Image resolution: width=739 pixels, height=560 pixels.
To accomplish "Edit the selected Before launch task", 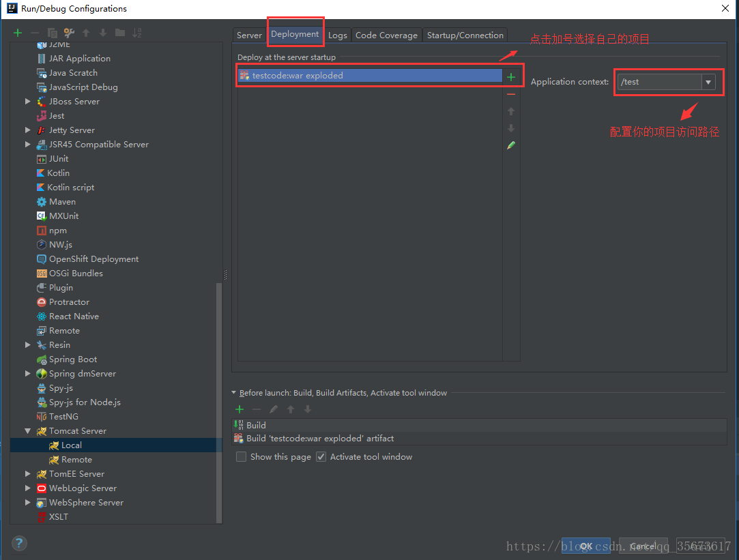I will (x=274, y=409).
